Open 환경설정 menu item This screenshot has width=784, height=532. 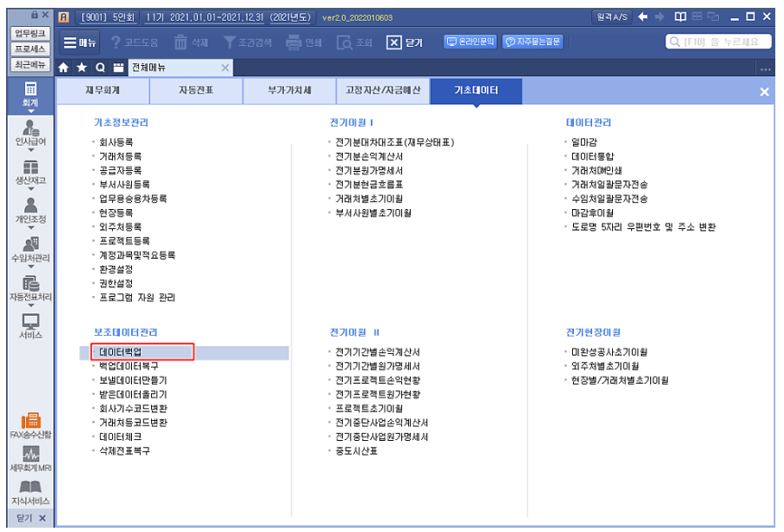[116, 269]
